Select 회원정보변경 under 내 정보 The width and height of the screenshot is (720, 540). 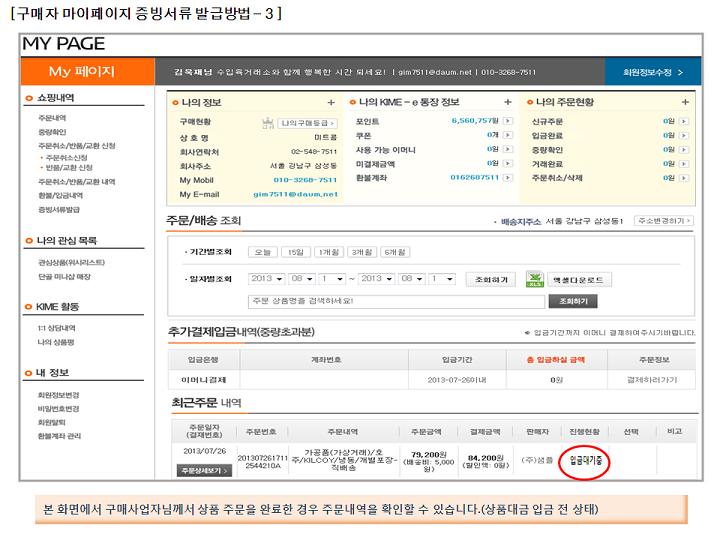58,395
